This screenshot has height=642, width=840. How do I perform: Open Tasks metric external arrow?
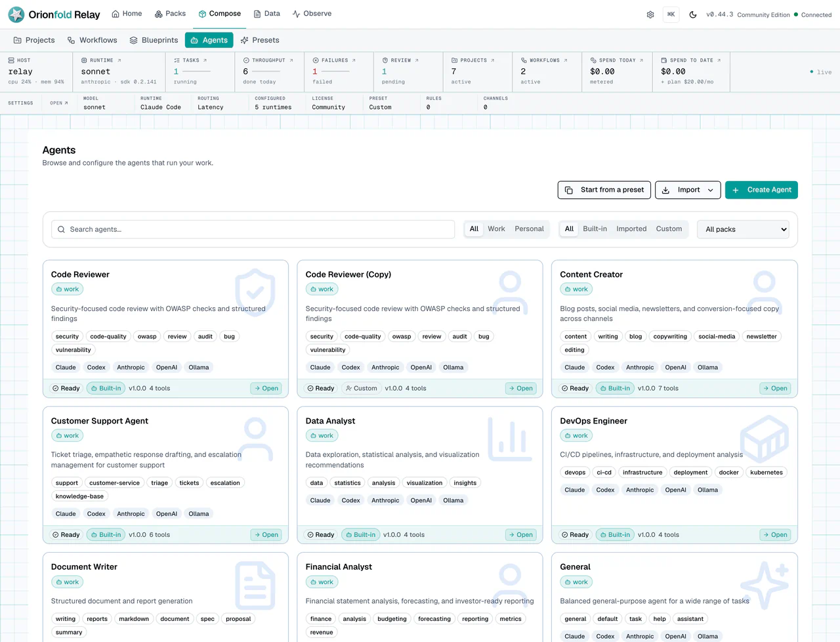[x=205, y=60]
